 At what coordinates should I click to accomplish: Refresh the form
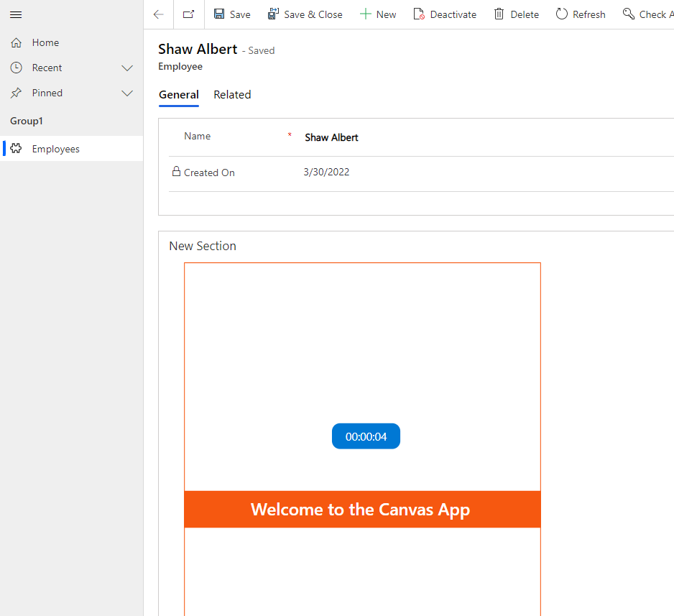581,14
